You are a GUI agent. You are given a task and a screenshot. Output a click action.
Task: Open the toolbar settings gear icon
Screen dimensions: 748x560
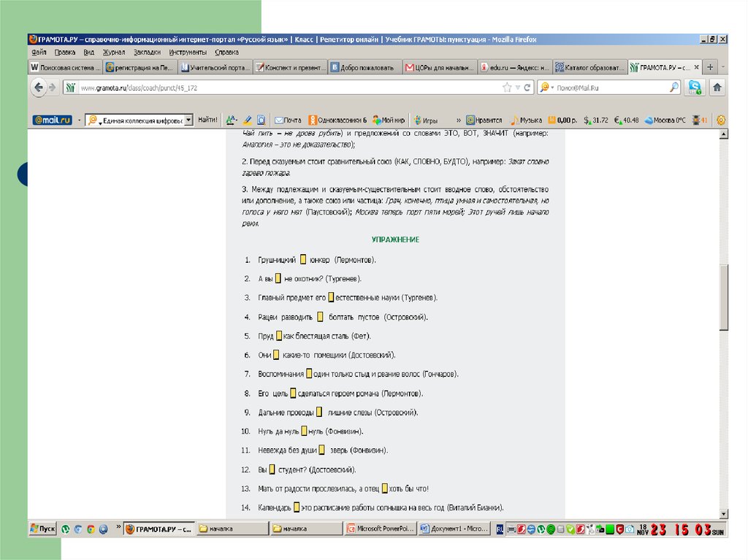pyautogui.click(x=721, y=120)
